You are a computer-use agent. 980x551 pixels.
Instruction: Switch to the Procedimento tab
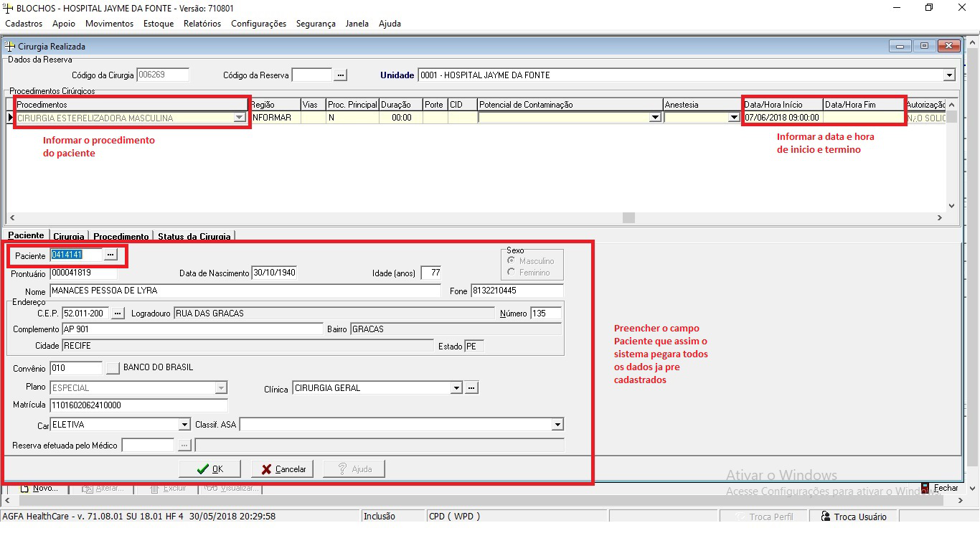click(121, 237)
